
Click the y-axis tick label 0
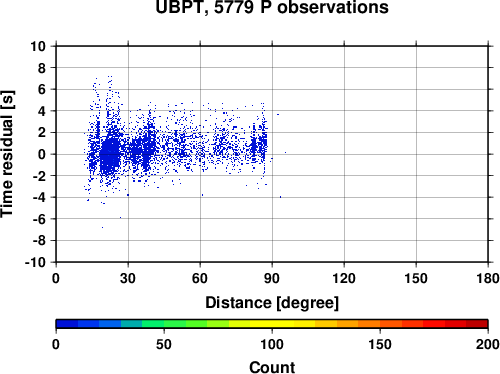[x=42, y=154]
